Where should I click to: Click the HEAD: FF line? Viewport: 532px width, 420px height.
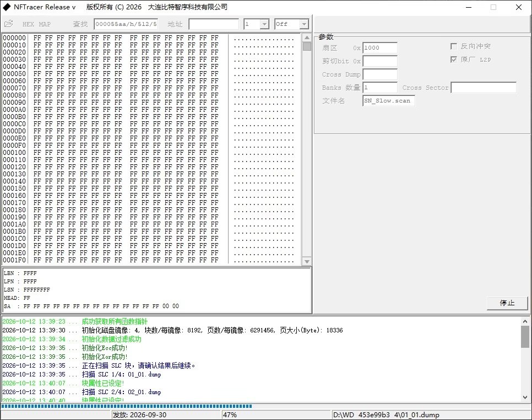tap(17, 298)
